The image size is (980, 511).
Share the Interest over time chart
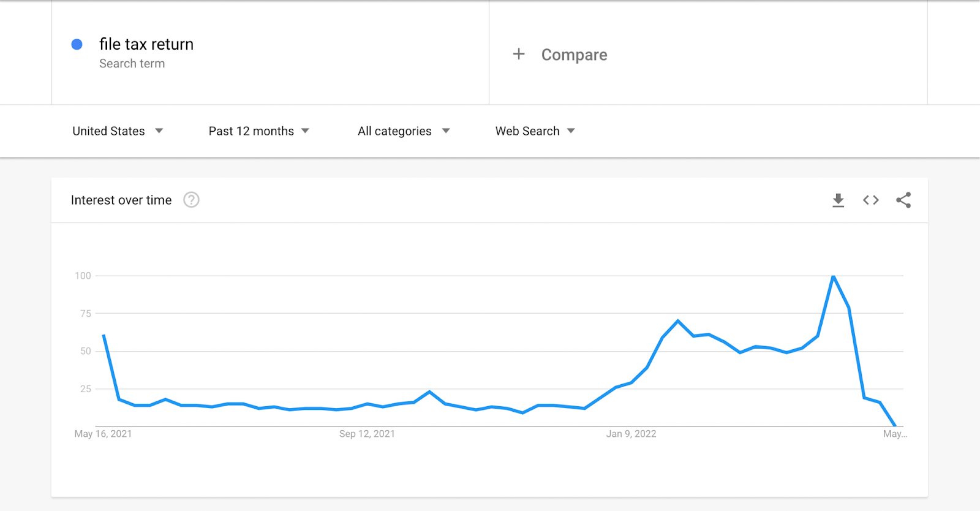click(x=903, y=200)
